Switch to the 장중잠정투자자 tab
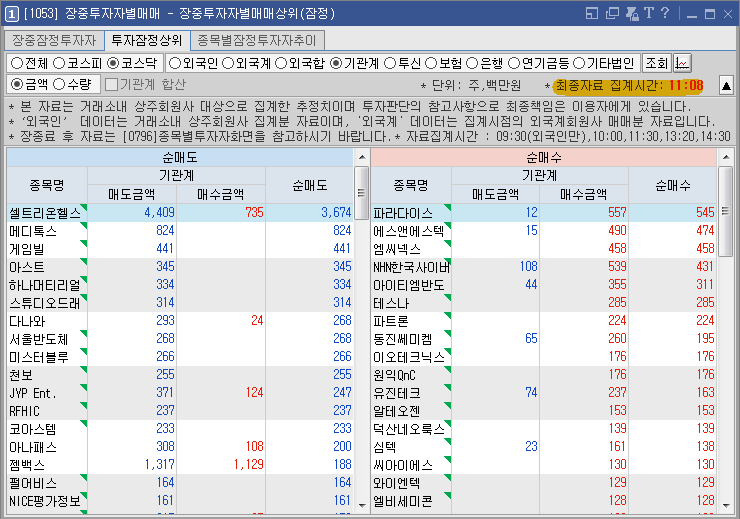Image resolution: width=740 pixels, height=519 pixels. click(x=54, y=41)
